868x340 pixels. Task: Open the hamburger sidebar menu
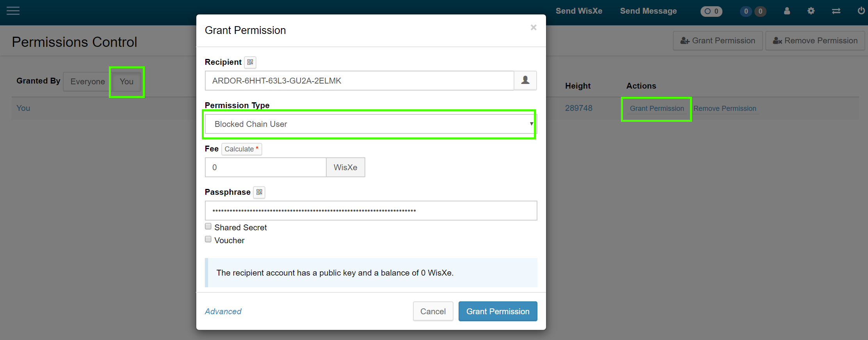coord(13,11)
